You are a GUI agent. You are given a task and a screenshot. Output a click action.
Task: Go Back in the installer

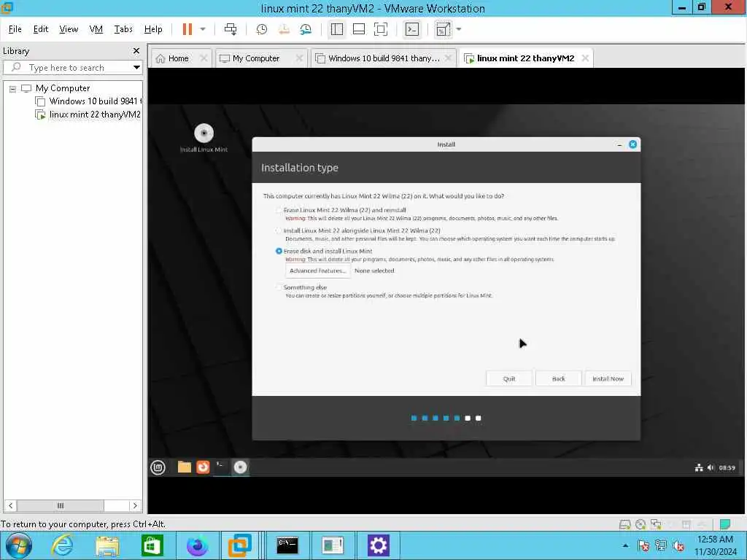(558, 378)
